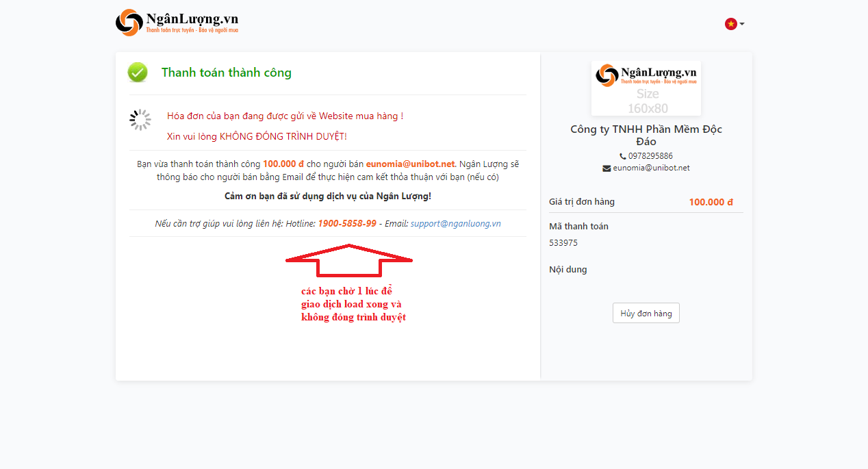Click the NgânLượng.vn logo in header
The image size is (868, 469).
pyautogui.click(x=177, y=23)
